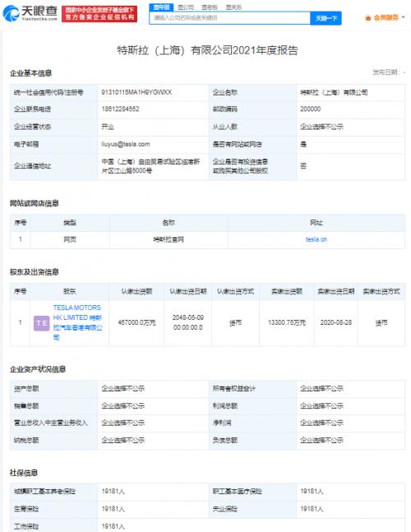Screen dimensions: 411x532
Task: Click the red official credit agency banner
Action: tap(99, 14)
